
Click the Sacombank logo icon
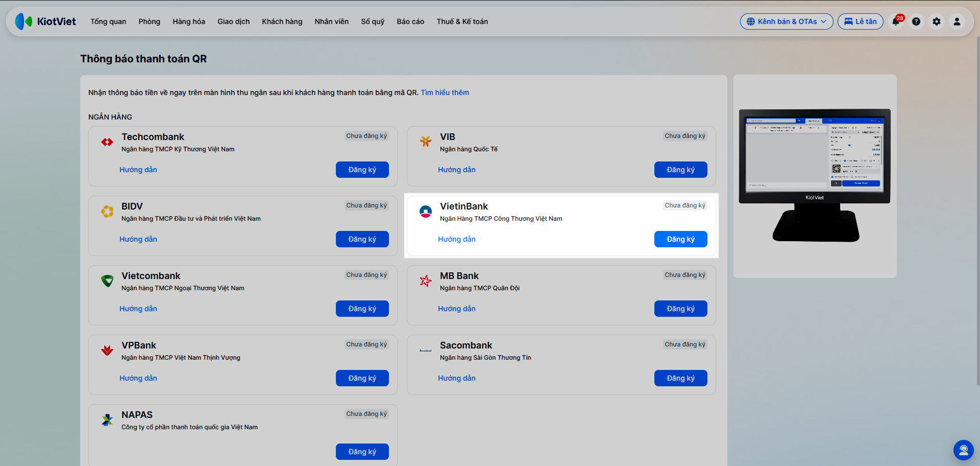tap(426, 351)
